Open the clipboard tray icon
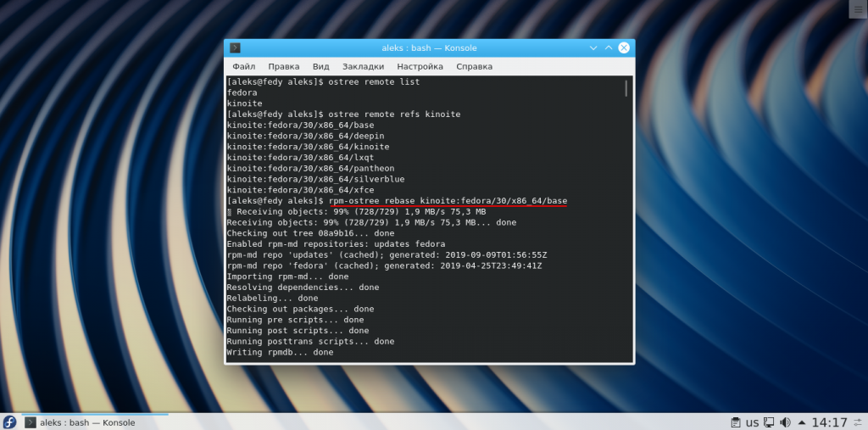868x430 pixels. click(x=734, y=422)
